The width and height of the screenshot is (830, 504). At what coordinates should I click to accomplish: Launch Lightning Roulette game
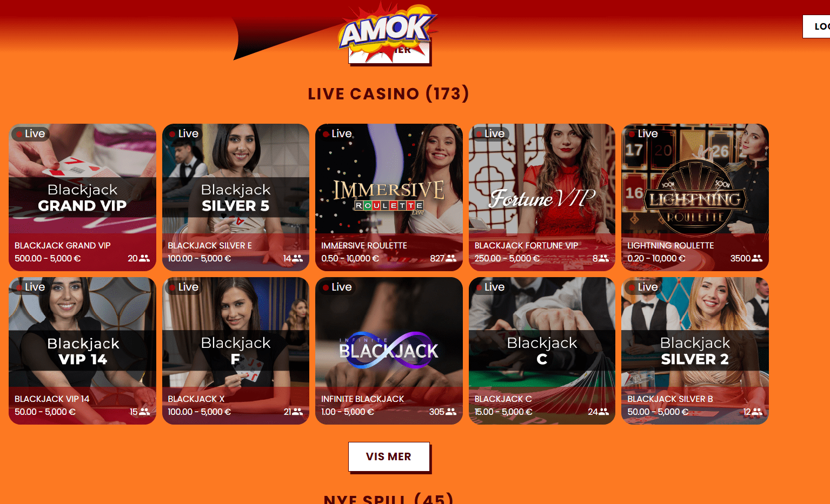pyautogui.click(x=695, y=197)
